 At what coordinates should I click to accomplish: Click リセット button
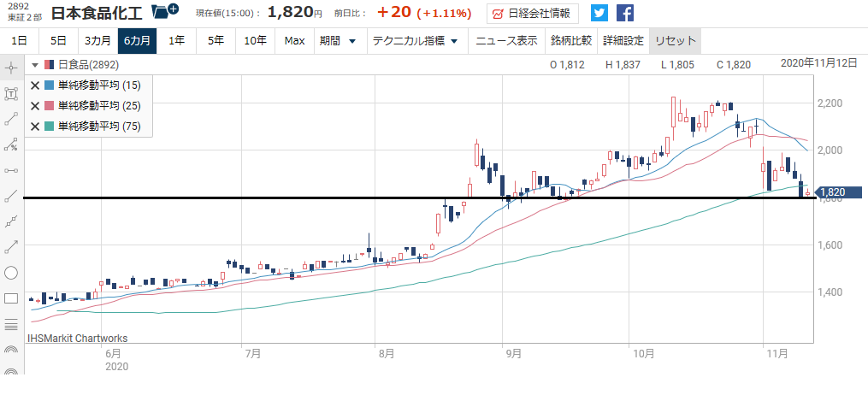tap(676, 41)
